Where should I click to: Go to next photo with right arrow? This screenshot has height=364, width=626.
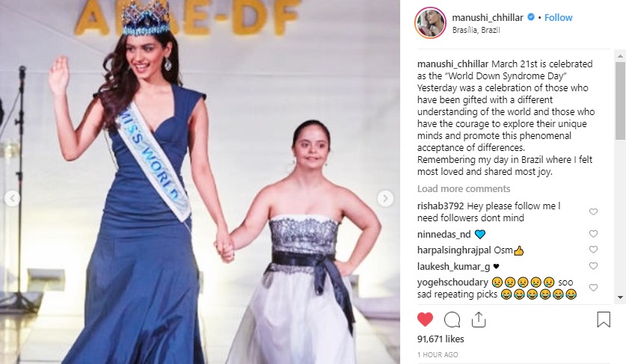coord(385,198)
